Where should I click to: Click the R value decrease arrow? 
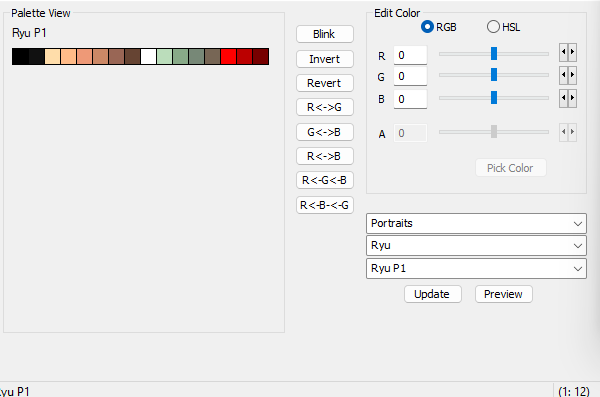(563, 52)
